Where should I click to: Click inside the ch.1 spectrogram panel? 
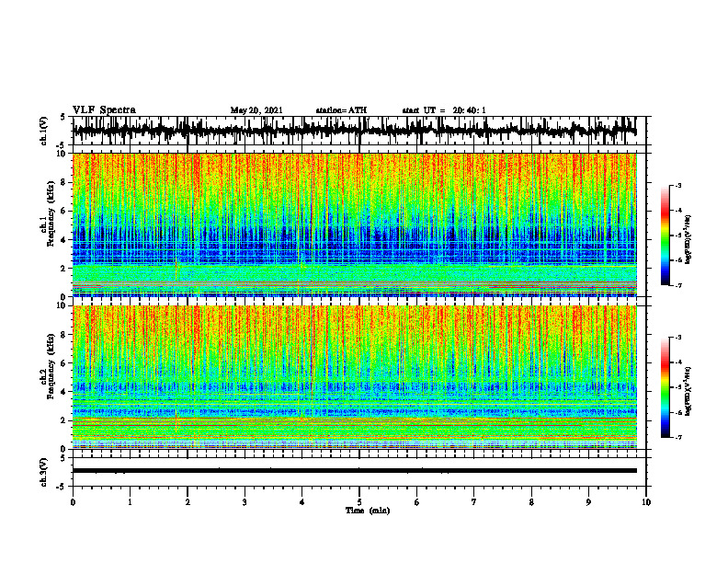[x=354, y=224]
